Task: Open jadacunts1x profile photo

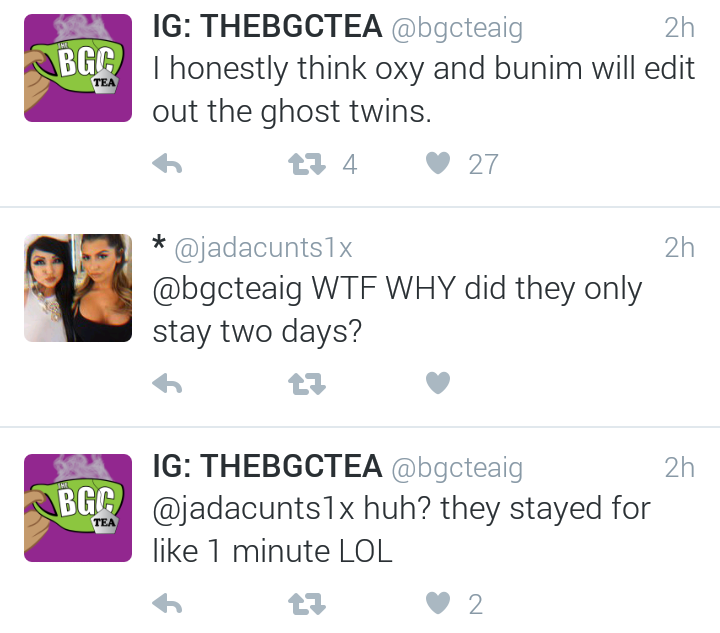Action: pos(78,288)
